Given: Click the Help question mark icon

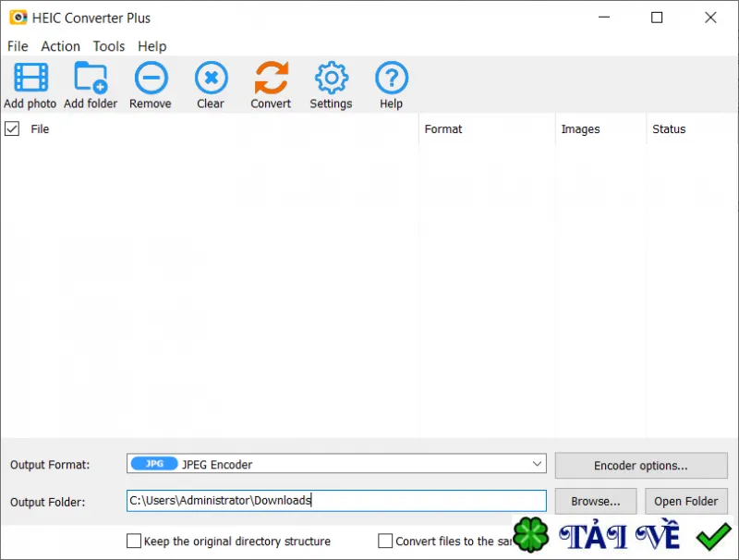Looking at the screenshot, I should 391,78.
